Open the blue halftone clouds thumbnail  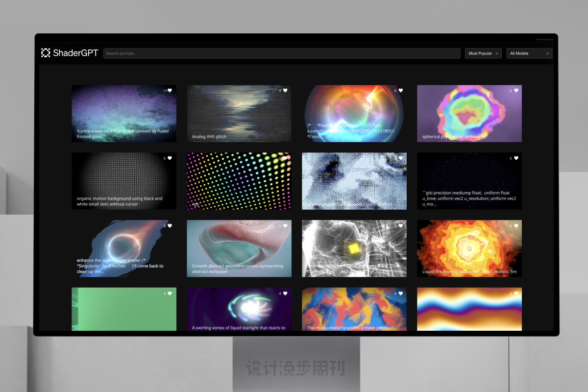pos(354,181)
